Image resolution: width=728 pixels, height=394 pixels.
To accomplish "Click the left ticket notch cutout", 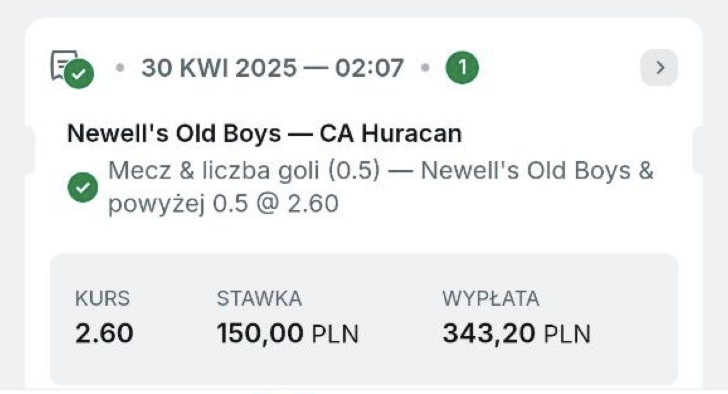I will [30, 150].
